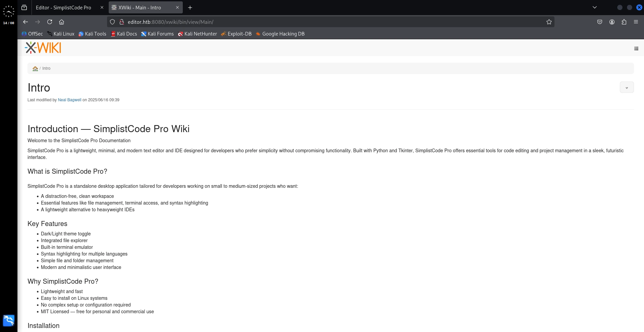Reload the current page

(x=49, y=22)
